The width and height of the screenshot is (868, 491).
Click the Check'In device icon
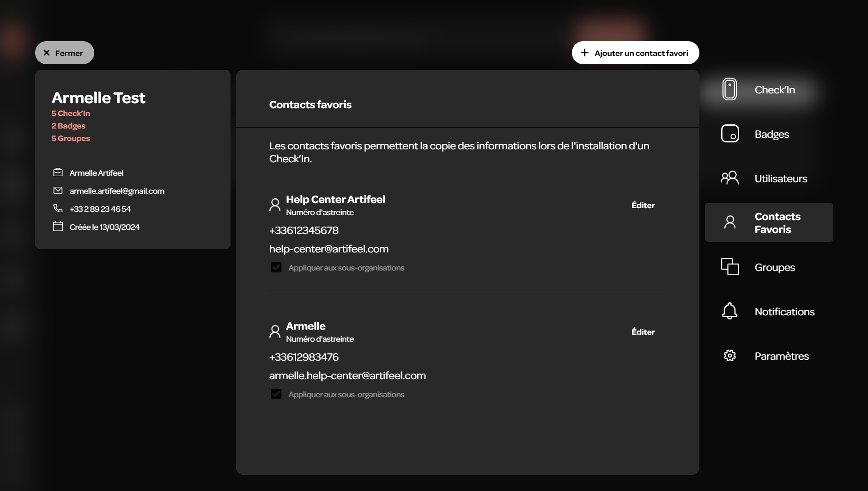point(730,89)
